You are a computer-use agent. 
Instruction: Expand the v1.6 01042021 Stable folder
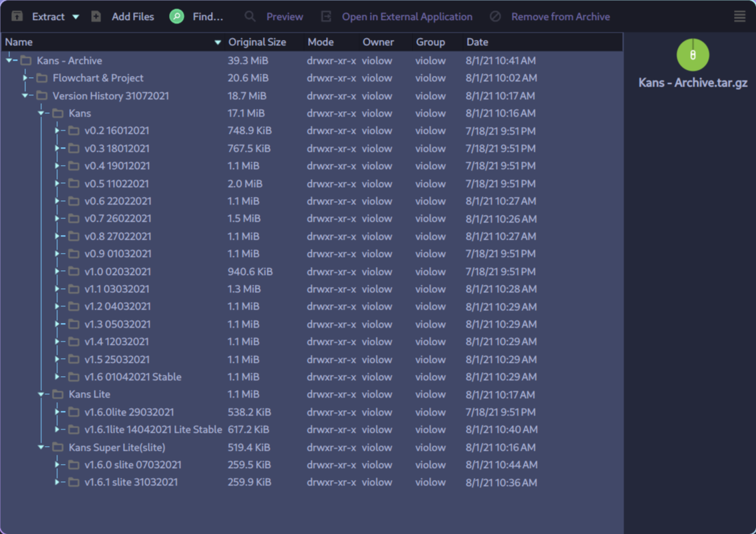click(x=57, y=377)
